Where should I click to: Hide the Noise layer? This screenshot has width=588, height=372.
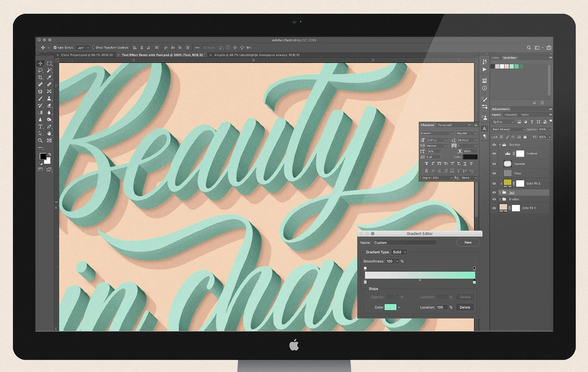coord(494,173)
